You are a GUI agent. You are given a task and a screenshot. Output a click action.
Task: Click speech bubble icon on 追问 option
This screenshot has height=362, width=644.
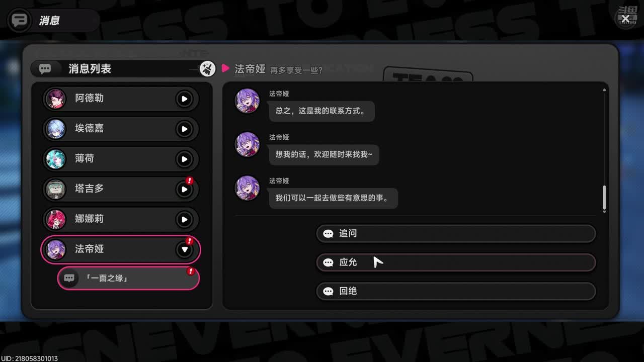(328, 234)
